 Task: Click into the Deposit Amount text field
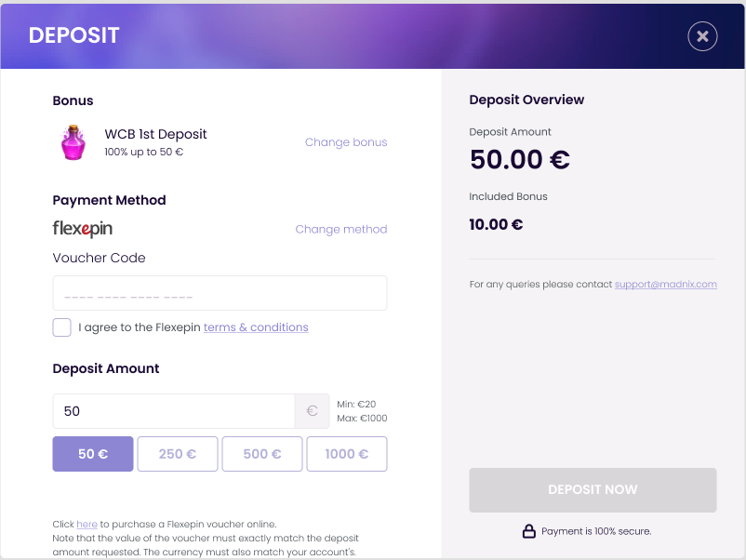click(x=174, y=410)
